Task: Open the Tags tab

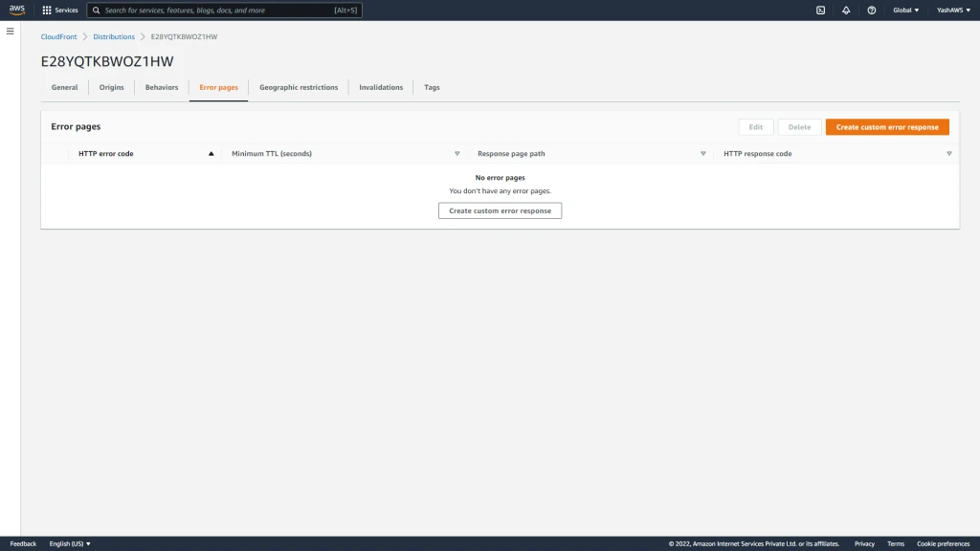Action: tap(432, 87)
